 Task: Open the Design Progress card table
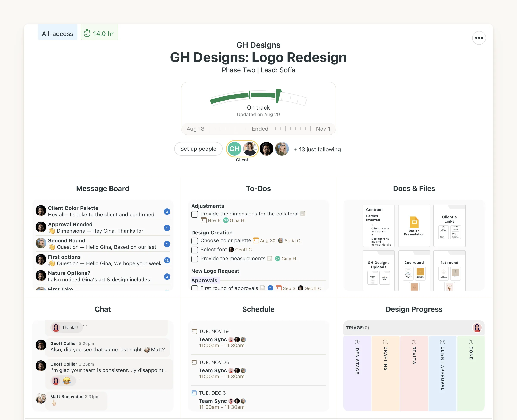414,309
